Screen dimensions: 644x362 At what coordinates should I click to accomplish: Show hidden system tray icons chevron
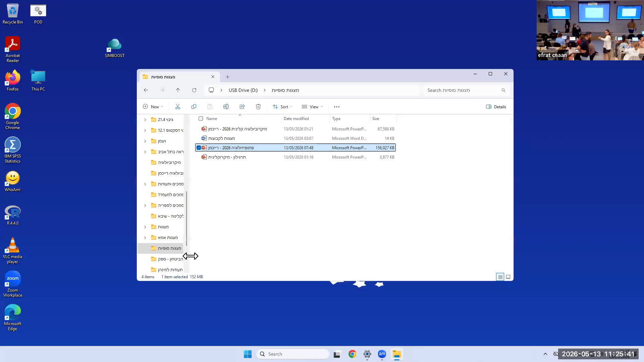point(545,354)
